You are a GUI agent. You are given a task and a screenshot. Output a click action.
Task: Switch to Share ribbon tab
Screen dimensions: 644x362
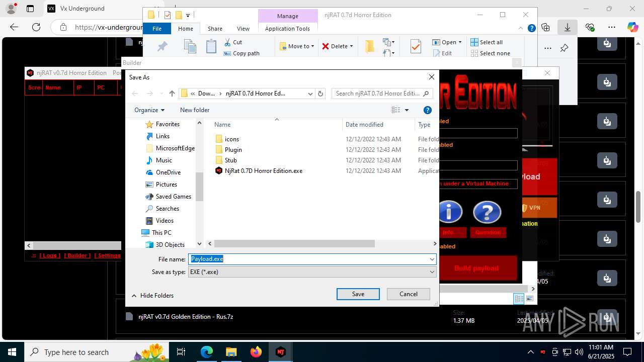[215, 29]
